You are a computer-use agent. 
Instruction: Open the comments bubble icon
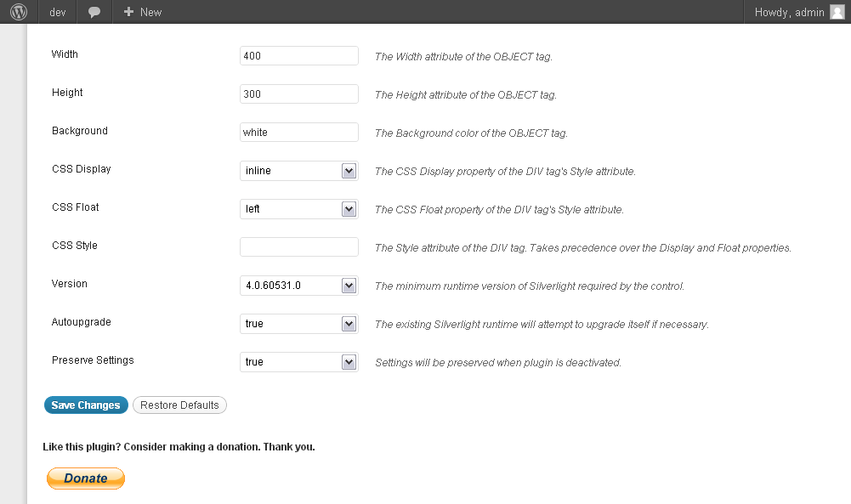(x=94, y=12)
